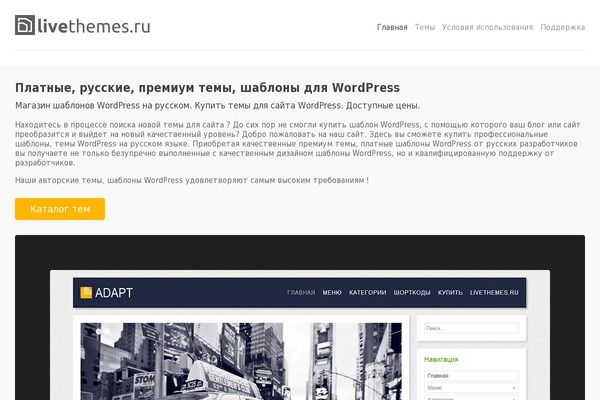Viewport: 600px width, 400px height.
Task: Click the line Наши авторские темы, шаблоны WordPress
Action: tap(192, 180)
